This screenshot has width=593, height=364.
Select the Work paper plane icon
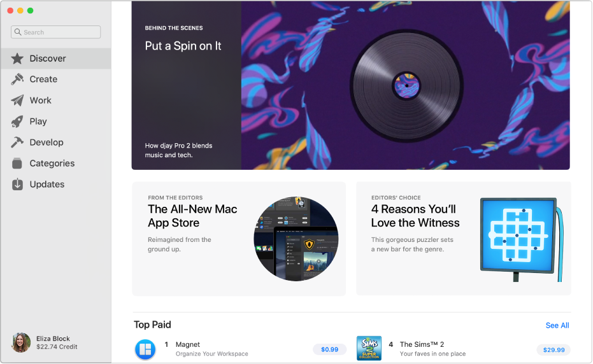coord(17,101)
